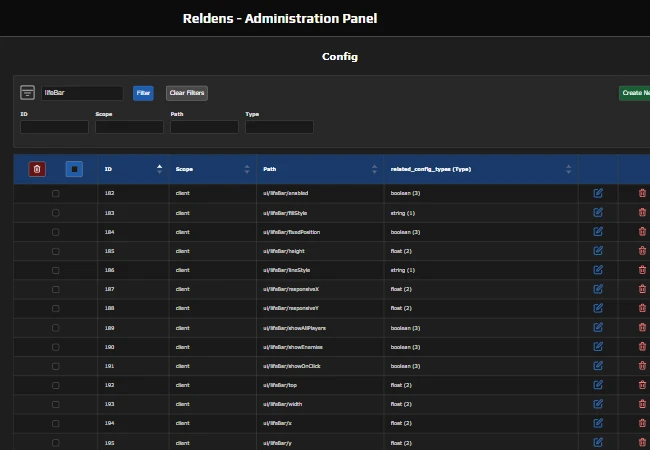
Task: Click the string (1) type in row 183
Action: (x=403, y=213)
